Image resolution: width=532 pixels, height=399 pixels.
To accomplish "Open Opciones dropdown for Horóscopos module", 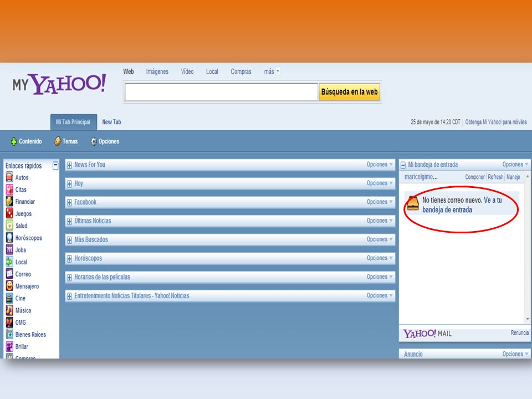I will [x=380, y=258].
